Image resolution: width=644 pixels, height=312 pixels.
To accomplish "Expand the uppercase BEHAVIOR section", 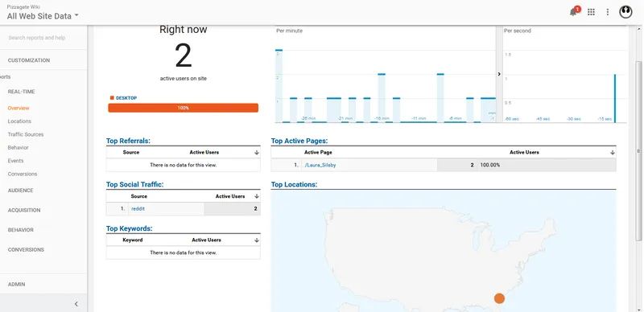I will point(21,230).
